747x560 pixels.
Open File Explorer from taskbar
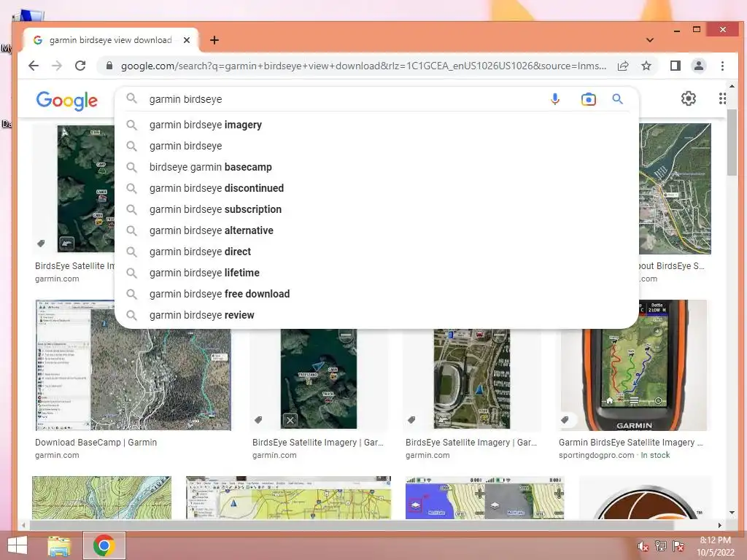[59, 545]
